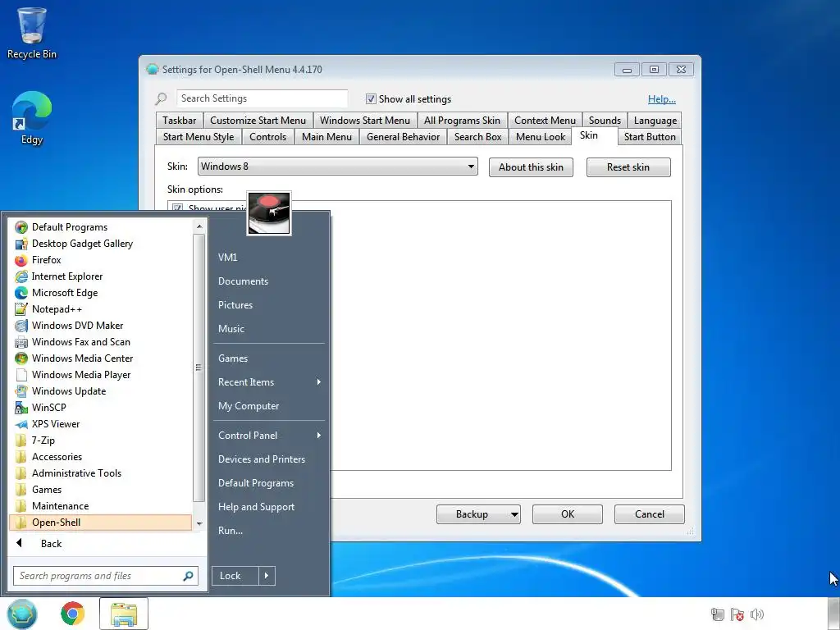This screenshot has width=840, height=630.
Task: Open the General Behavior tab
Action: tap(403, 137)
